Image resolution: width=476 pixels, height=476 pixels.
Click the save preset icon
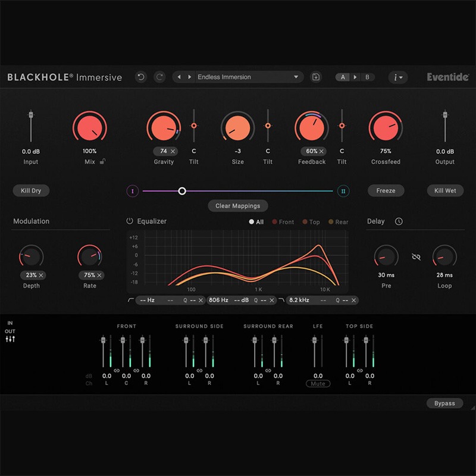tap(316, 77)
